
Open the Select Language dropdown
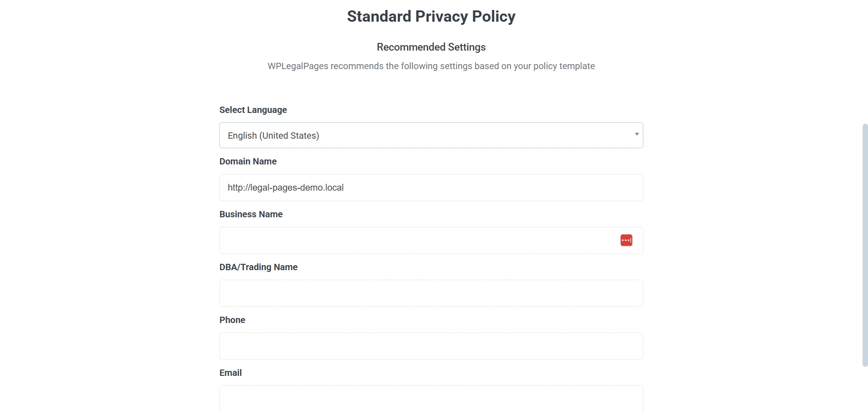[431, 136]
